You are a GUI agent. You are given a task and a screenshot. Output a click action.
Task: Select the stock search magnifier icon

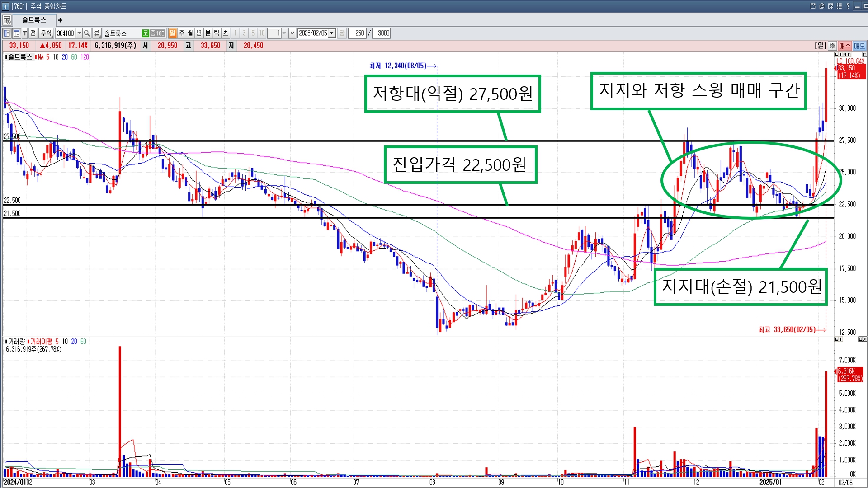point(86,33)
